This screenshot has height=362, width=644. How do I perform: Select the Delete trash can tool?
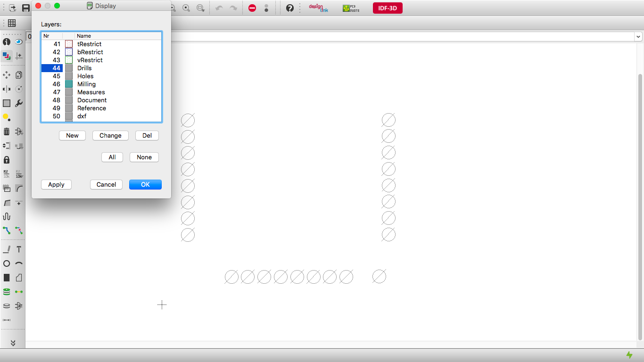pyautogui.click(x=7, y=132)
